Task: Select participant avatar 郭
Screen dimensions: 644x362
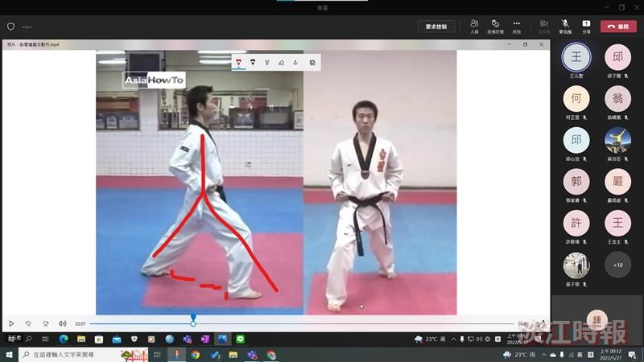Action: point(576,182)
